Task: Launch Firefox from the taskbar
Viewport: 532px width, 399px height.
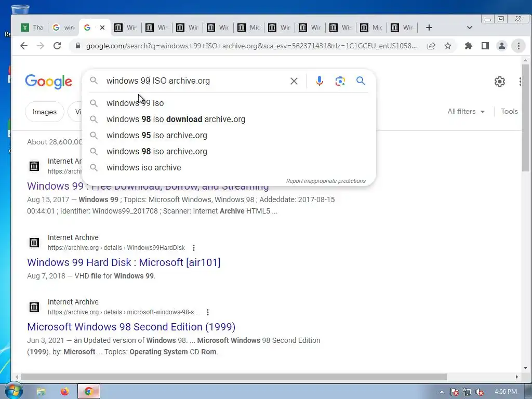Action: (x=64, y=392)
